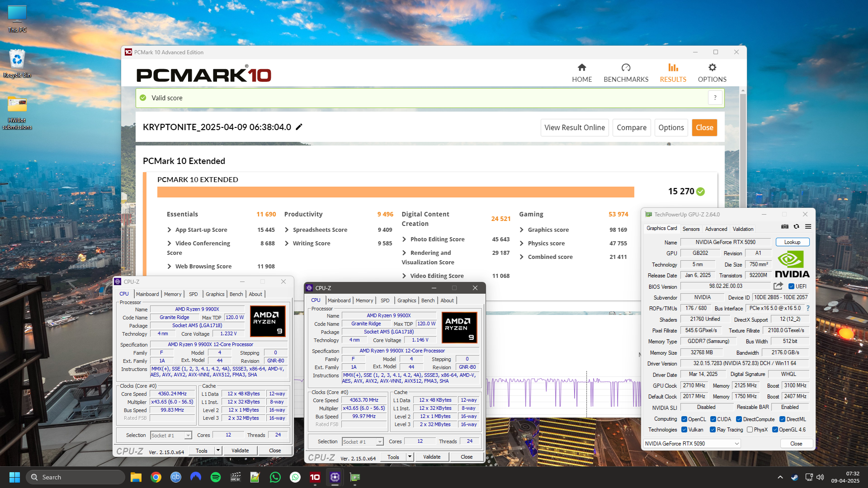The width and height of the screenshot is (868, 488).
Task: Click View Result Online button
Action: tap(575, 127)
